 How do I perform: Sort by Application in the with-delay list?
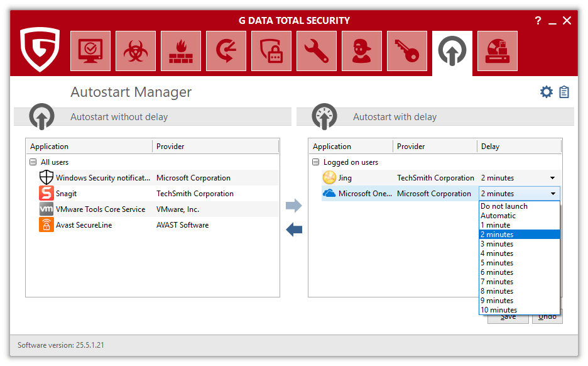pyautogui.click(x=351, y=147)
